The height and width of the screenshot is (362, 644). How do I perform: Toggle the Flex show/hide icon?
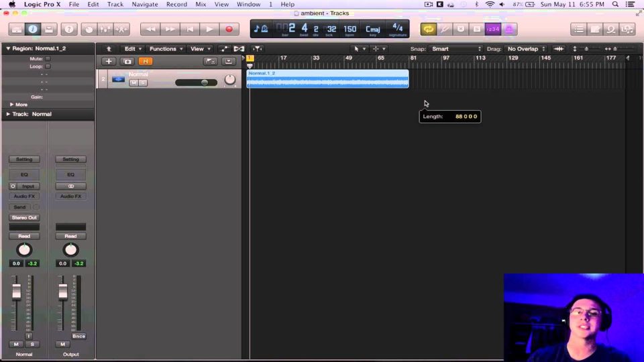pos(239,49)
